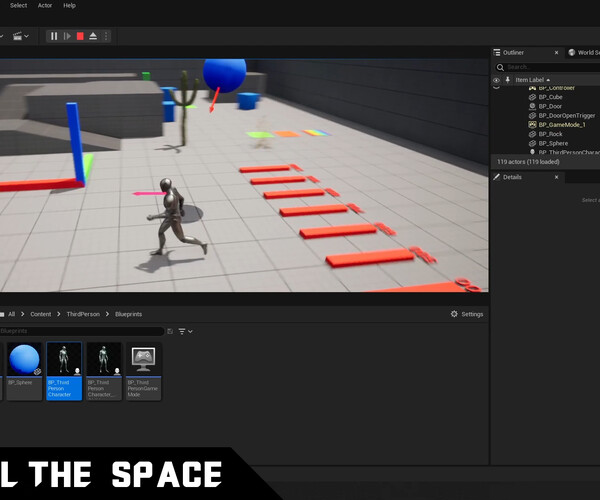
Task: Open play options three-dot menu
Action: [x=106, y=36]
